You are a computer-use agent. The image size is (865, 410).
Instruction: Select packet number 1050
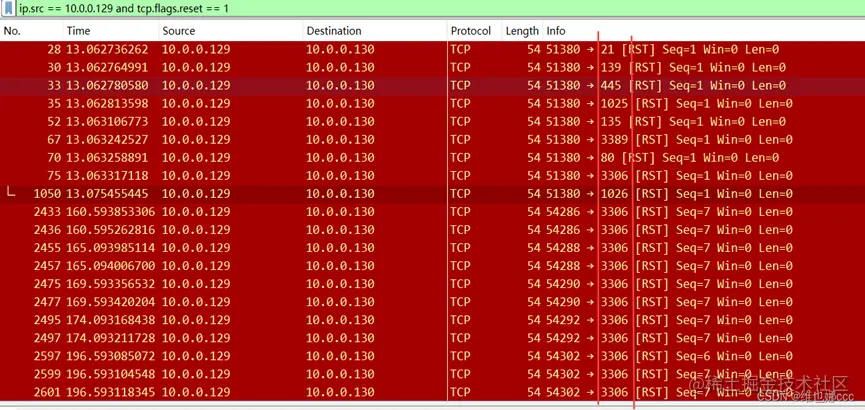432,194
